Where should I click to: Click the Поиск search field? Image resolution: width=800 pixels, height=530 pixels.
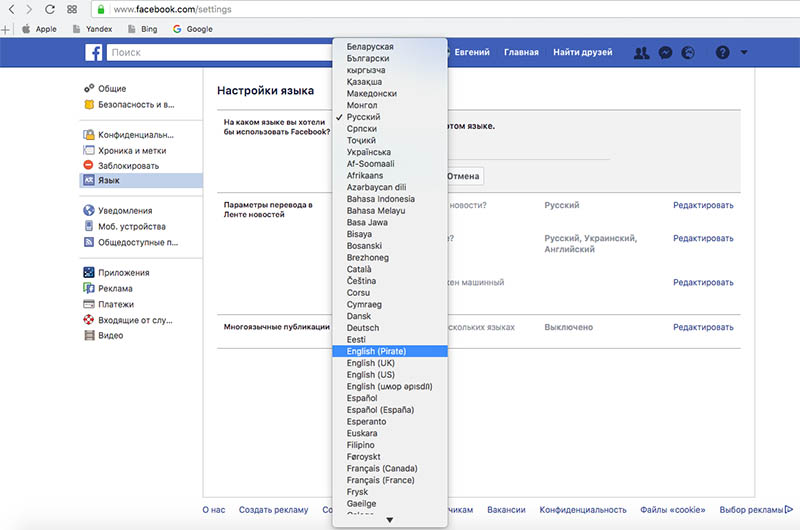point(219,52)
